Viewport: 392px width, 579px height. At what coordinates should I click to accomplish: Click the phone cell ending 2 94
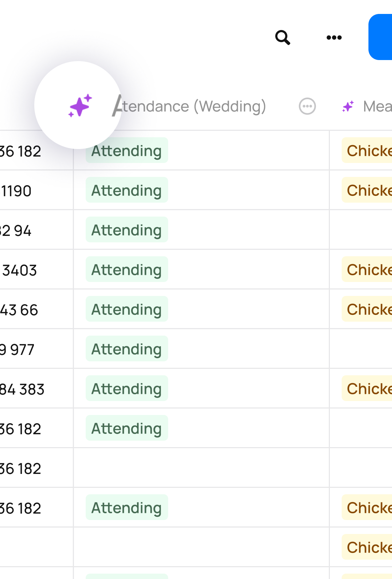(x=36, y=230)
